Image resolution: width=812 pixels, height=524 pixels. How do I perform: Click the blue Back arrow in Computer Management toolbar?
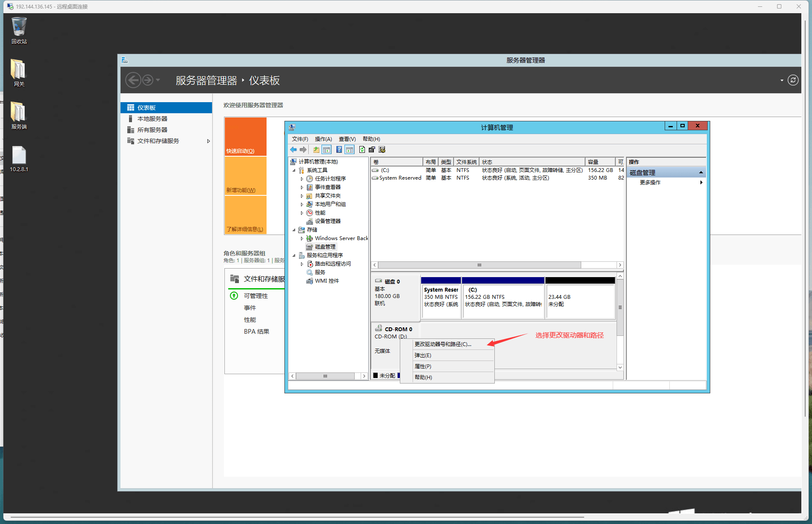(293, 150)
